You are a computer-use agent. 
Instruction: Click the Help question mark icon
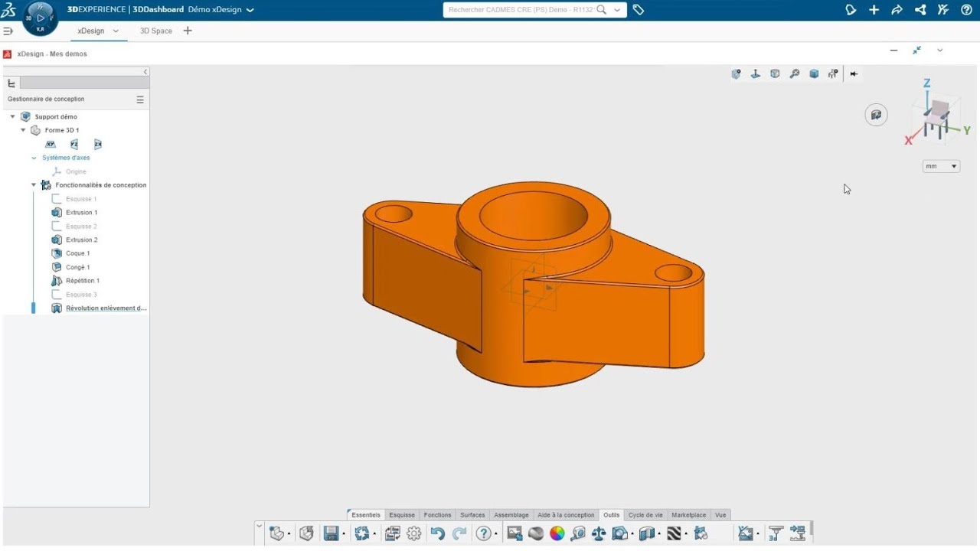483,533
